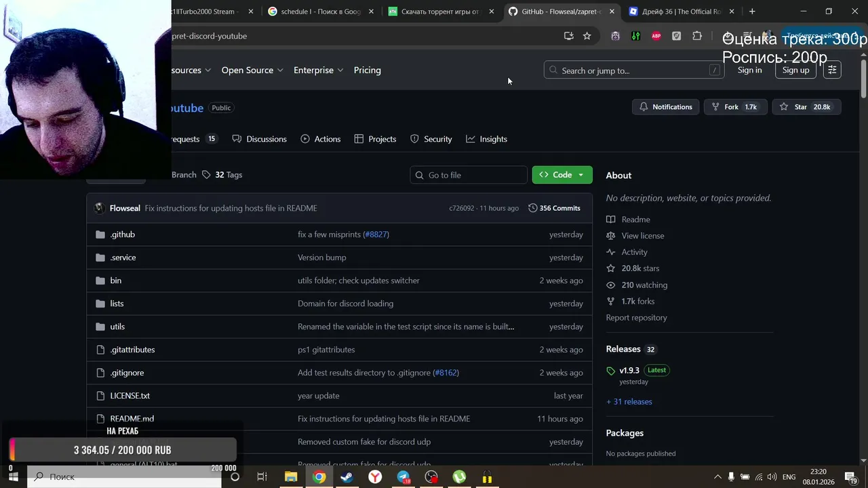Click the install app icon in address bar
The width and height of the screenshot is (868, 488).
569,36
